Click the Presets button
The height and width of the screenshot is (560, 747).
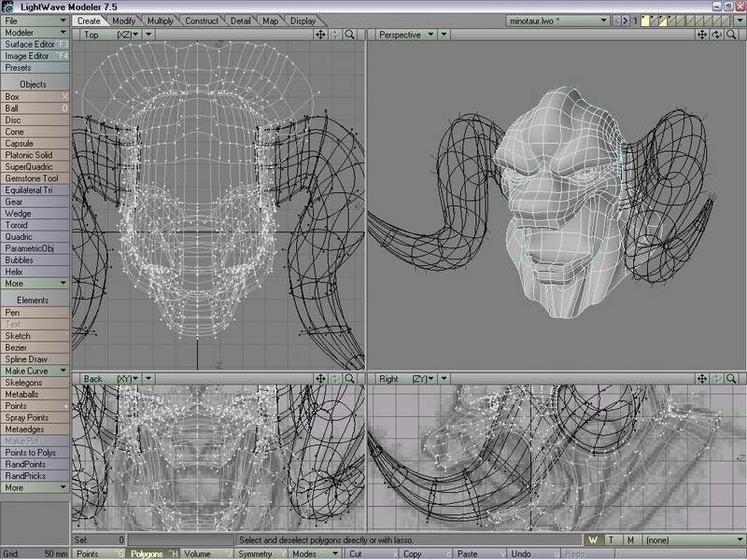[35, 67]
